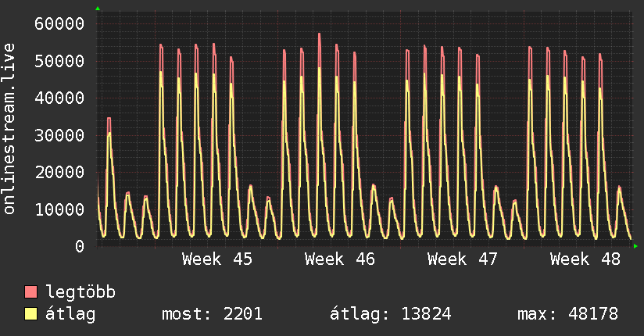This screenshot has height=336, width=644.
Task: Click the yellow átlag legend swatch
Action: coord(30,314)
